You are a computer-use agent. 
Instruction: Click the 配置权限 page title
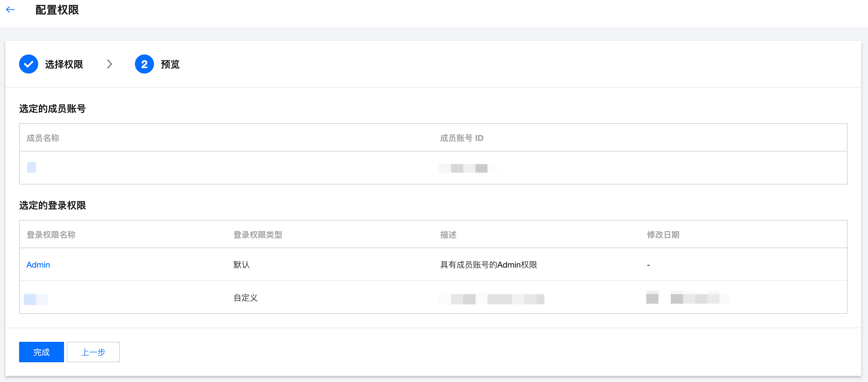coord(57,10)
